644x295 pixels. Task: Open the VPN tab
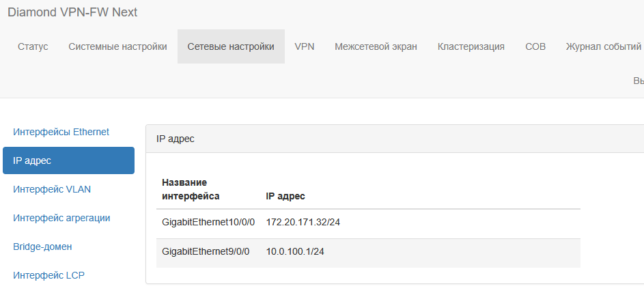click(x=305, y=46)
